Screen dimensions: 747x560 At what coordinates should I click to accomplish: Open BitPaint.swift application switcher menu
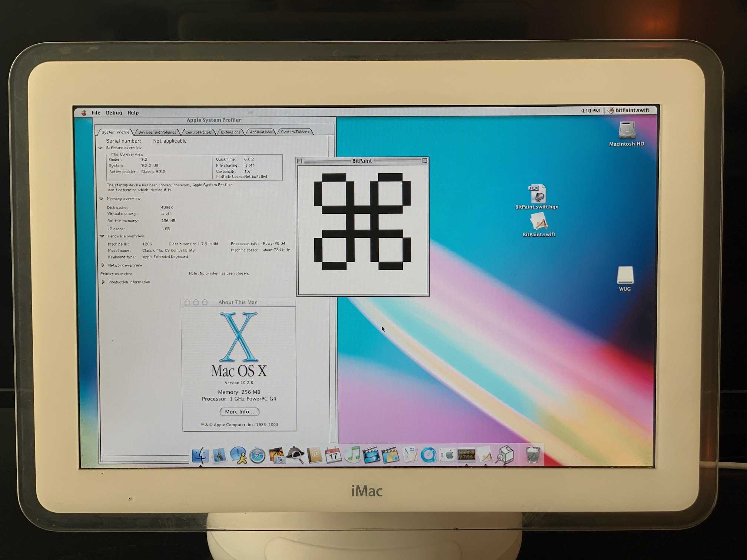pos(628,110)
